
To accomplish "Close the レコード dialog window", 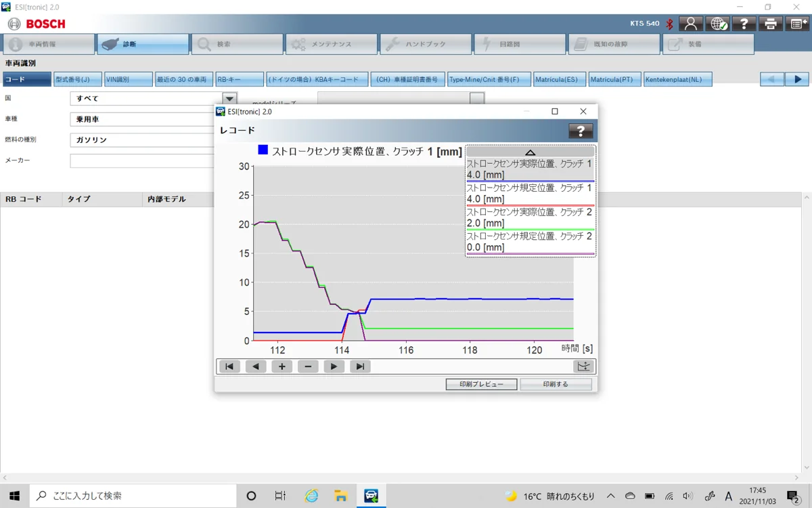I will [583, 112].
